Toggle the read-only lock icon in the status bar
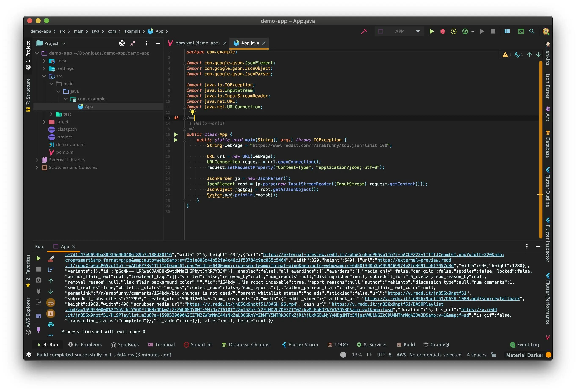Image resolution: width=576 pixels, height=392 pixels. click(x=493, y=355)
